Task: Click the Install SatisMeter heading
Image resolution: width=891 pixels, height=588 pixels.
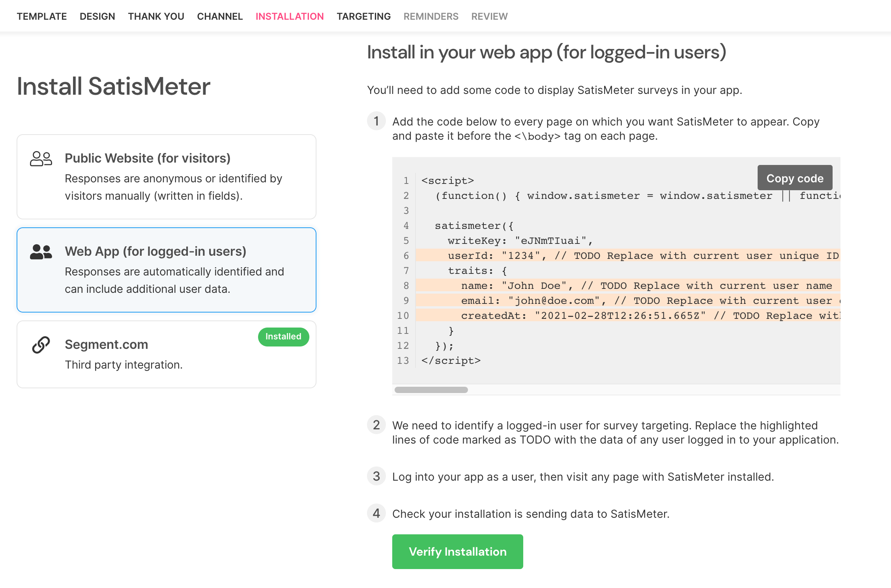Action: point(114,86)
